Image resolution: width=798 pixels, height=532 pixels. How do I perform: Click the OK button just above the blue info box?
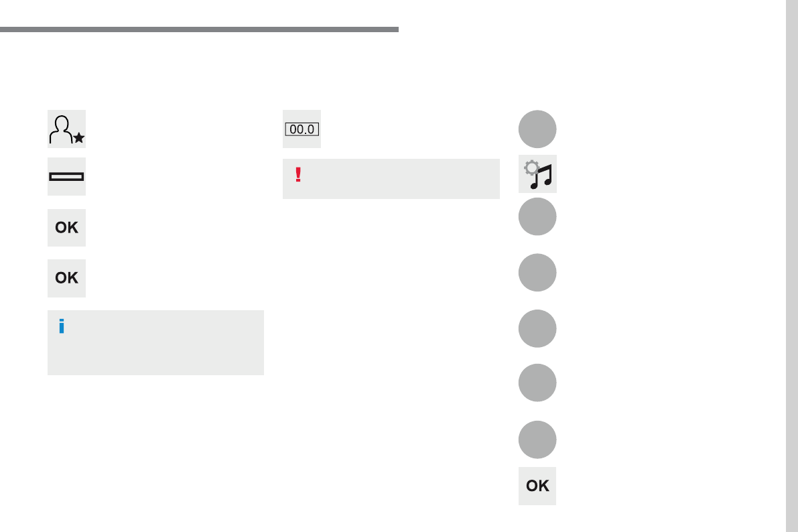[67, 278]
